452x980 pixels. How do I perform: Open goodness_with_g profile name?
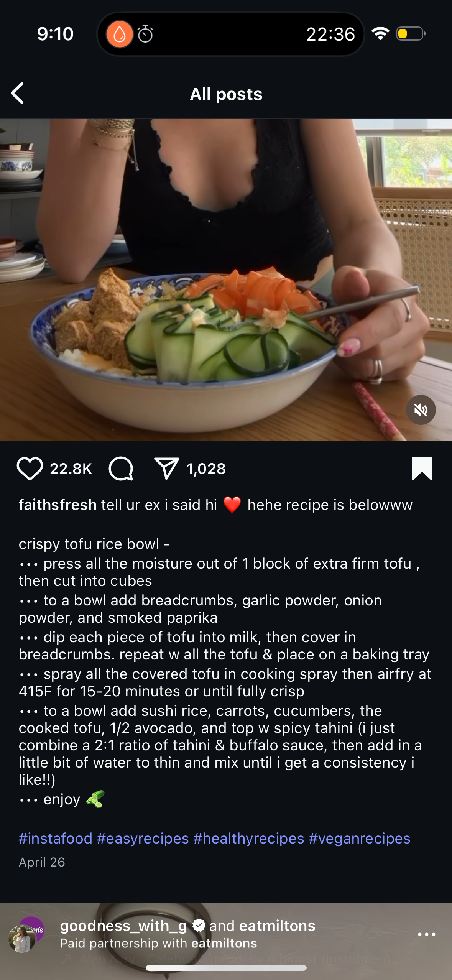123,926
